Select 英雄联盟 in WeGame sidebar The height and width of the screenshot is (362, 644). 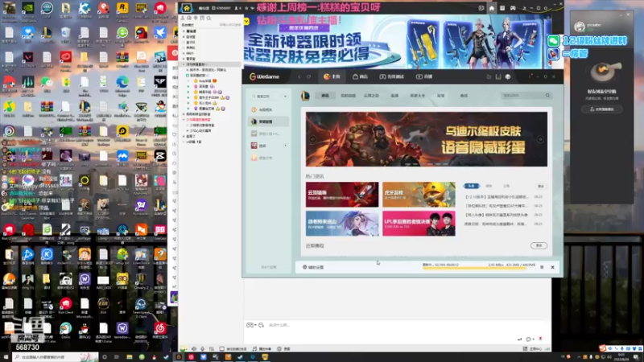(x=268, y=122)
